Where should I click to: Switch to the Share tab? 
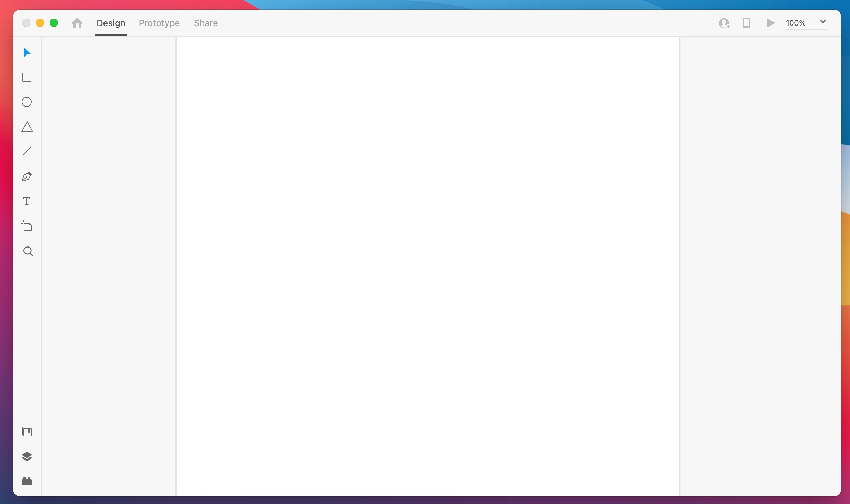[206, 23]
